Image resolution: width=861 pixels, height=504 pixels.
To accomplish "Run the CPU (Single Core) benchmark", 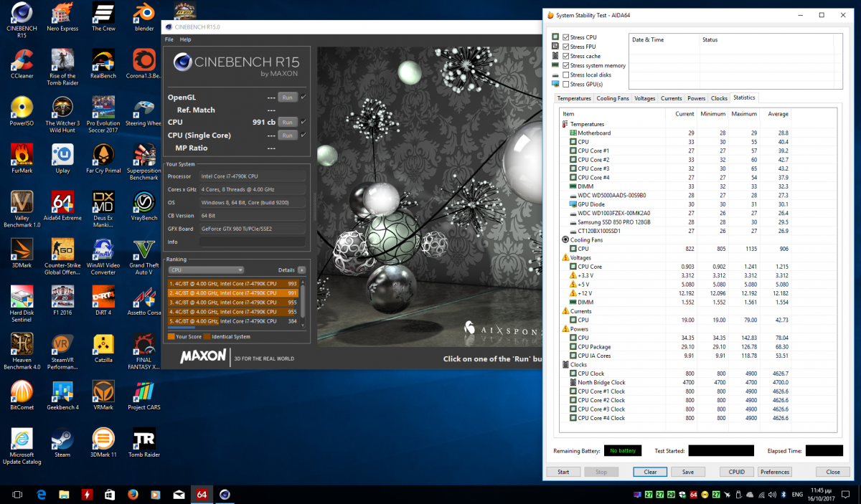I will [287, 135].
